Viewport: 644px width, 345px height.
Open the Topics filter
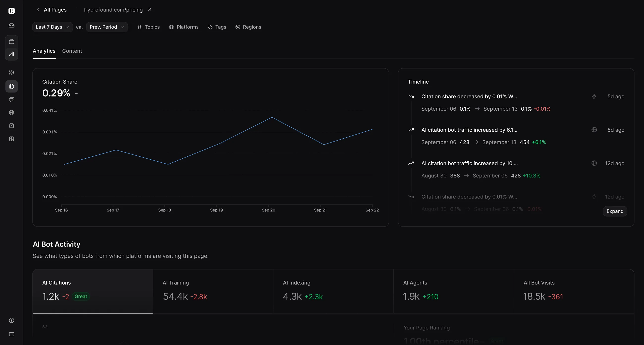tap(149, 27)
